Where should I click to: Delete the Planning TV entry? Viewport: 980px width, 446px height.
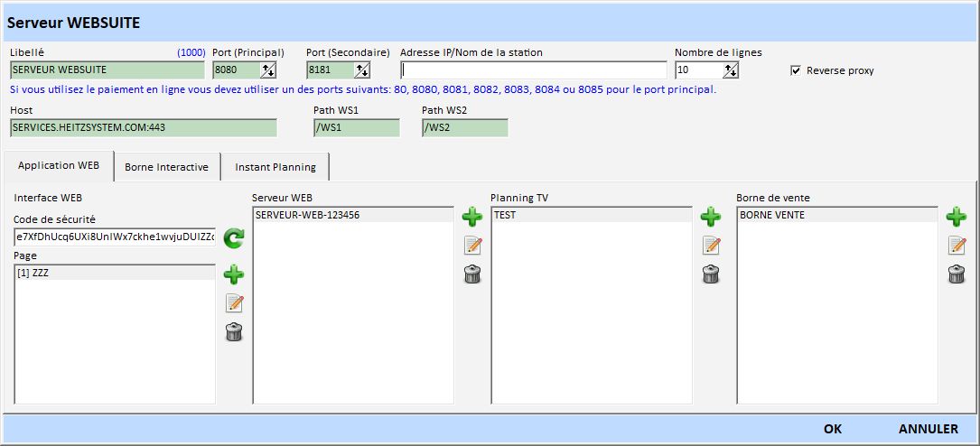711,274
